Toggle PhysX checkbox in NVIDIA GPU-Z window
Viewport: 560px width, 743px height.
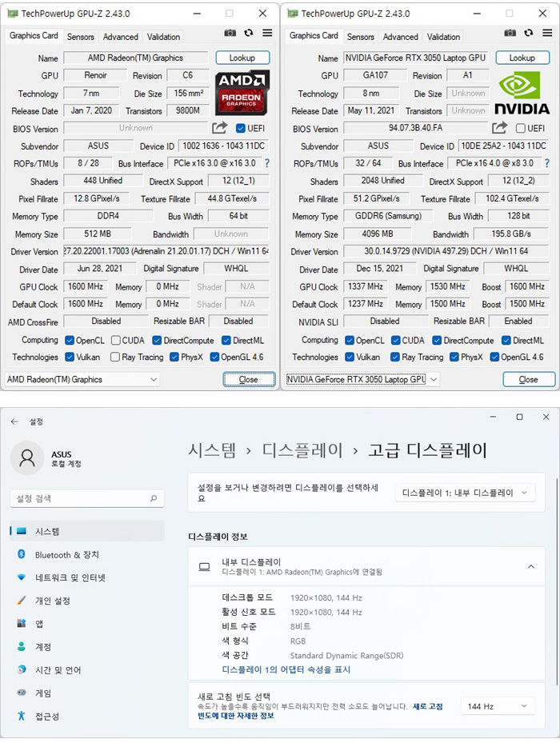pyautogui.click(x=454, y=357)
